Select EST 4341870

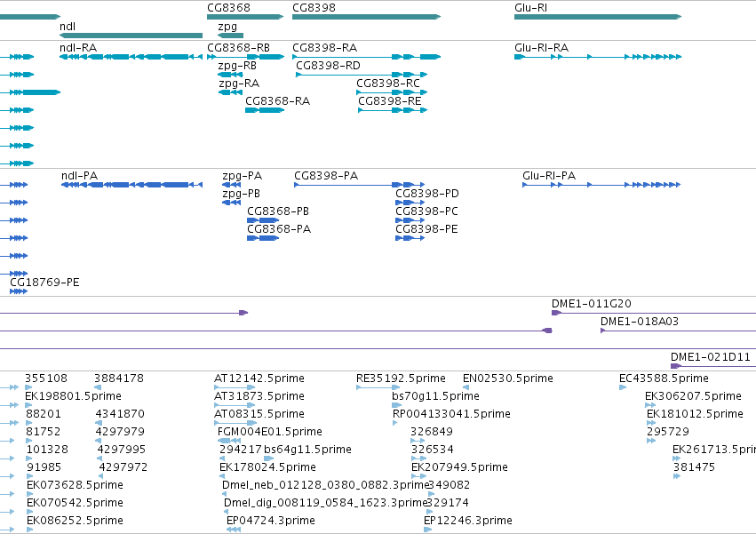(99, 423)
